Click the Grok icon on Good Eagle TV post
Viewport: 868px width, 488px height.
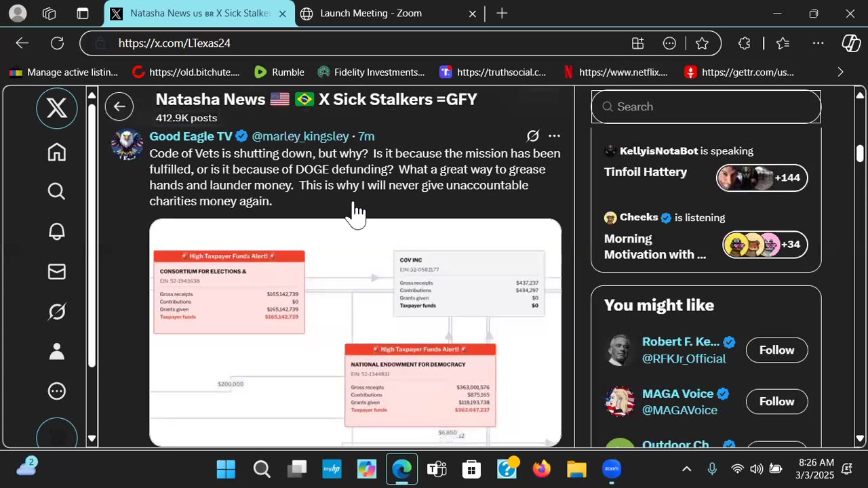click(533, 136)
